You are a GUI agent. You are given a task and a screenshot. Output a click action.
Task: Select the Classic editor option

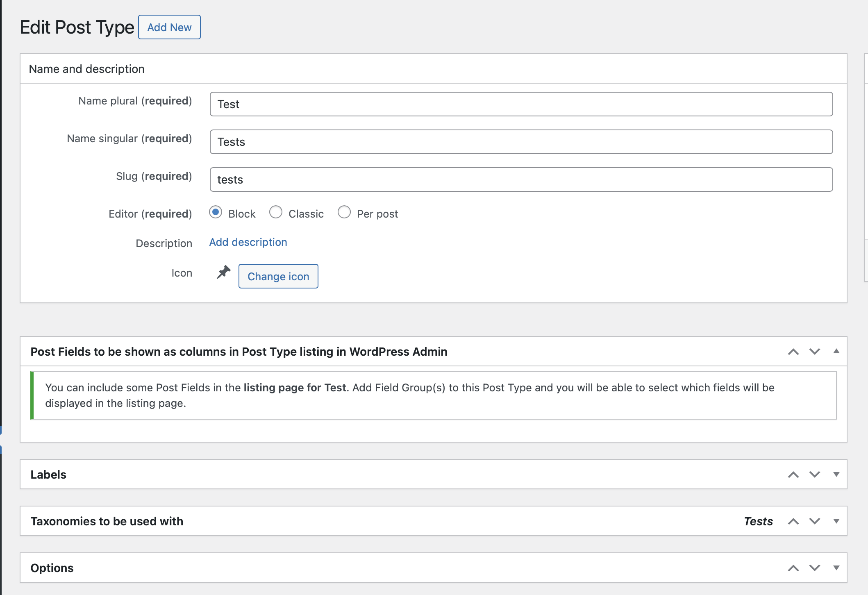coord(276,212)
